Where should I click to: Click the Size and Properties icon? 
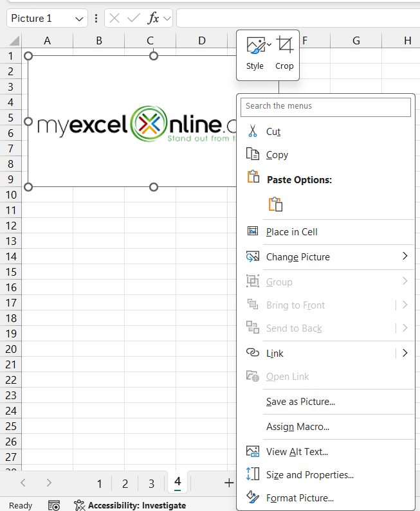point(253,474)
